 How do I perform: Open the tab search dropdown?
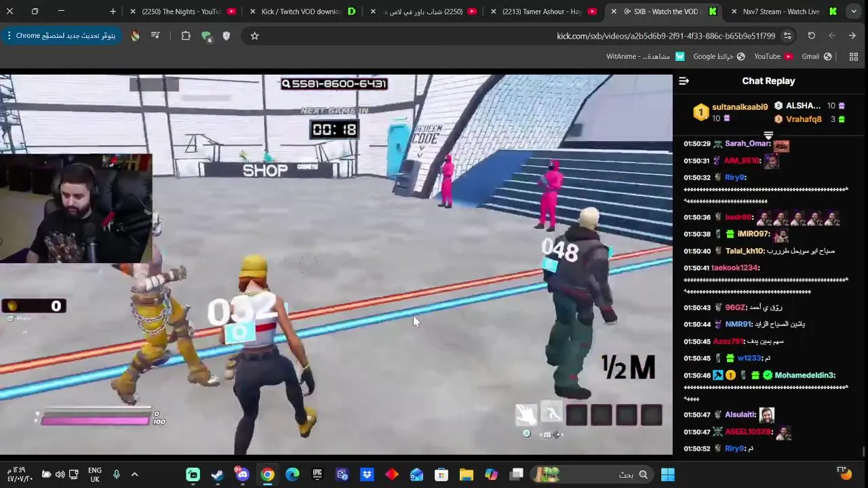[x=854, y=12]
